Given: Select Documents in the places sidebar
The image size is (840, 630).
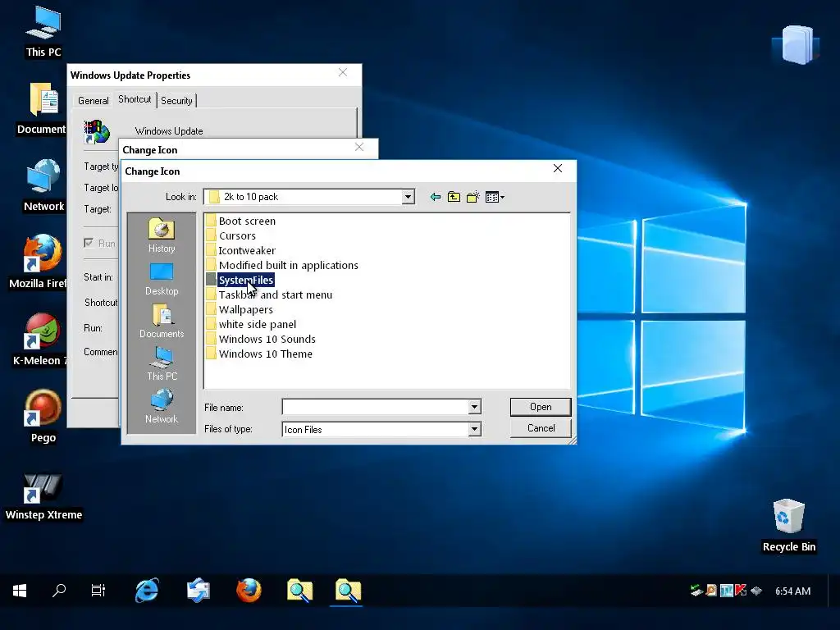Looking at the screenshot, I should [162, 322].
